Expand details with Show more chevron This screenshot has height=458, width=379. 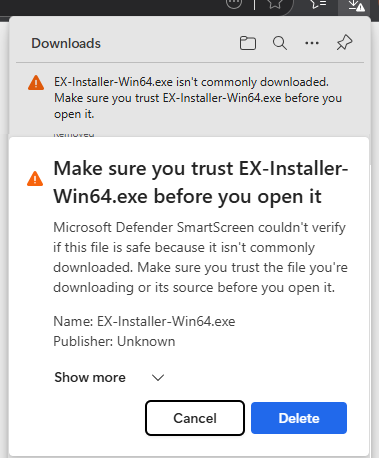158,377
